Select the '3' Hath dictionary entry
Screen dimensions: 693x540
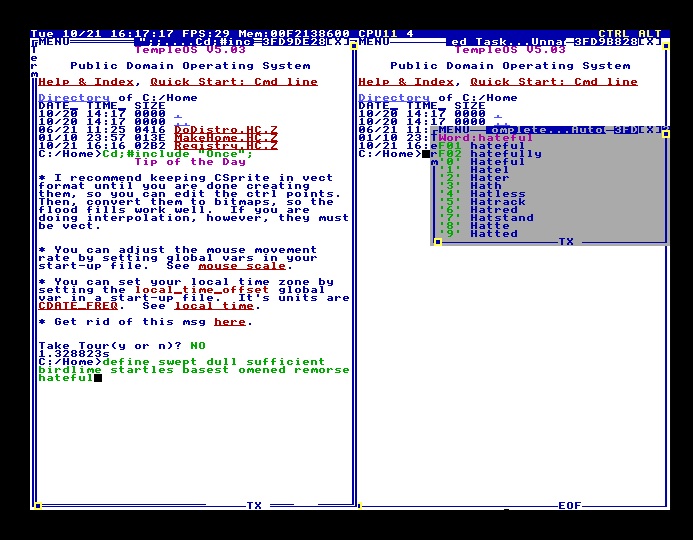[x=470, y=186]
